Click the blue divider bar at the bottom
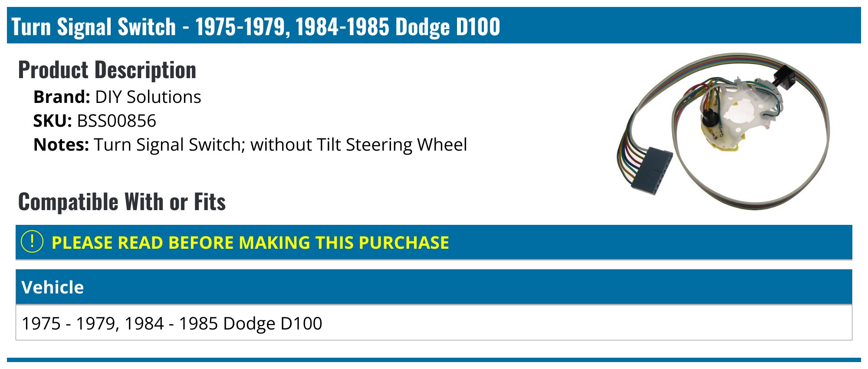This screenshot has height=369, width=868. click(434, 359)
